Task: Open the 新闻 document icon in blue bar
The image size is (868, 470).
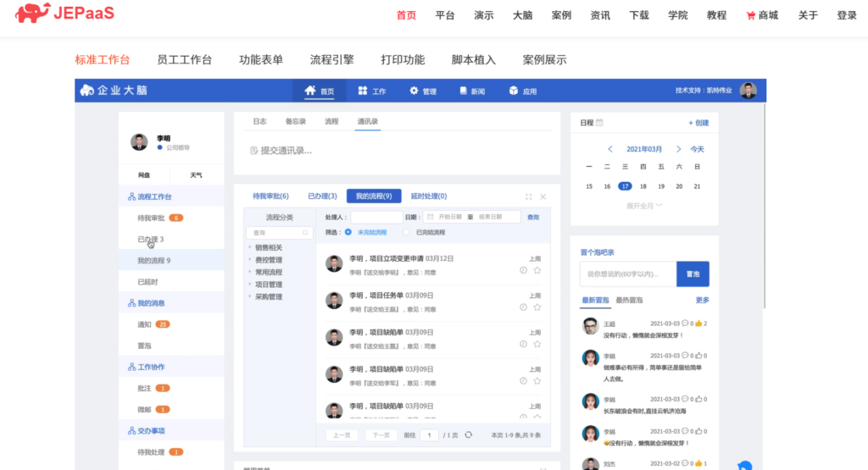Action: [x=464, y=91]
